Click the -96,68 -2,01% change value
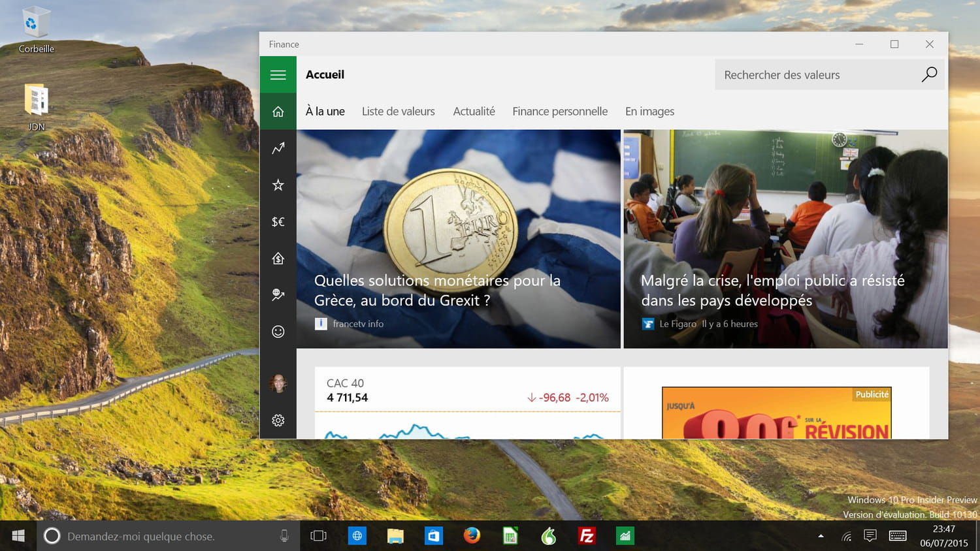This screenshot has height=551, width=980. pyautogui.click(x=568, y=398)
